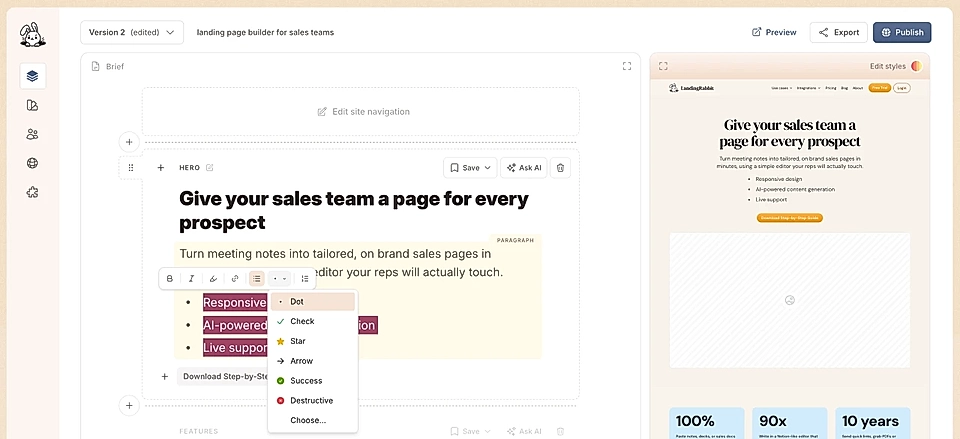Click the 100% stat card in preview
960x439 pixels.
707,423
